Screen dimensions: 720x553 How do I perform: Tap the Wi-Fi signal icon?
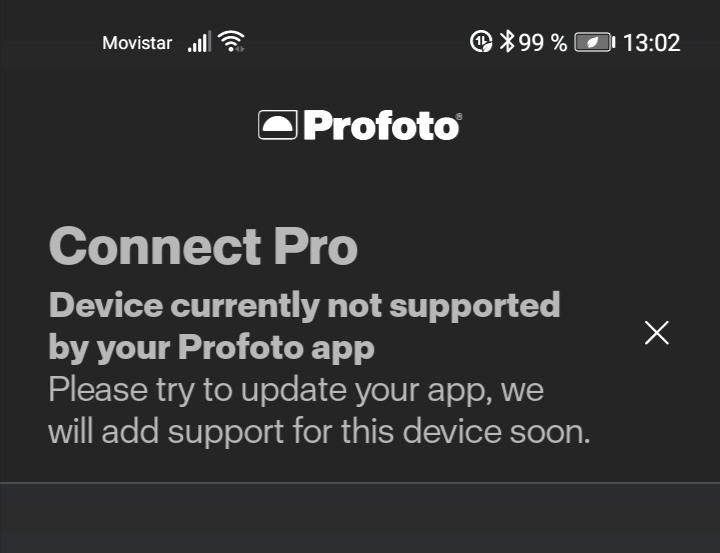point(232,42)
